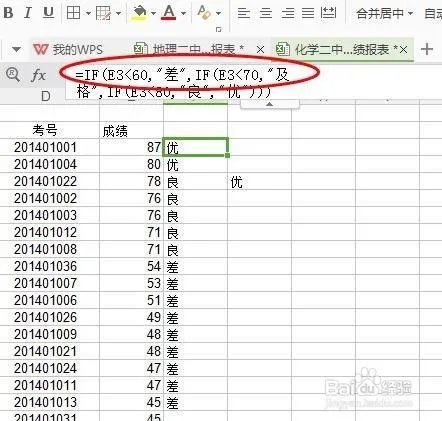Apply red font color
Image resolution: width=442 pixels, height=421 pixels.
coord(169,13)
